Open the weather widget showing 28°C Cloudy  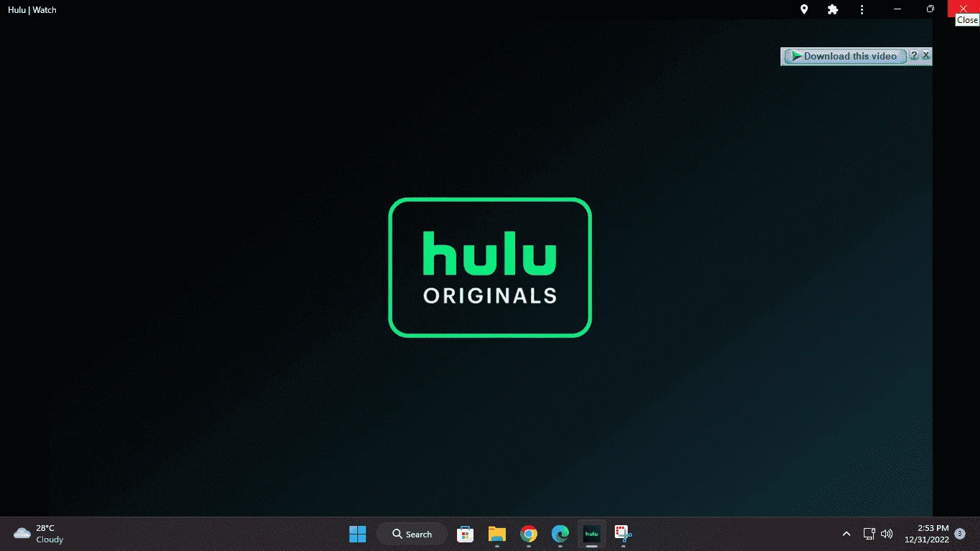pos(39,534)
